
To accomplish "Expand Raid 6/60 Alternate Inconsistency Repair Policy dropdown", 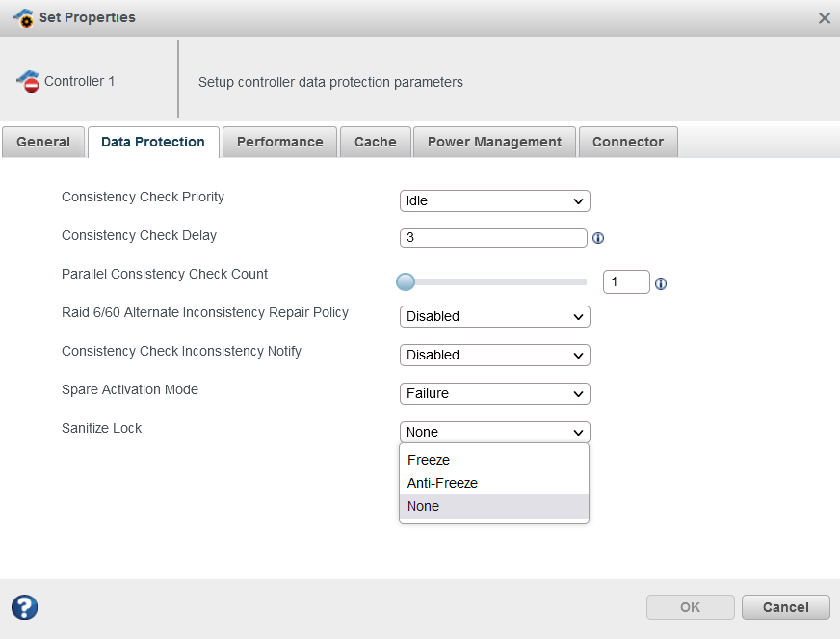I will (x=494, y=316).
